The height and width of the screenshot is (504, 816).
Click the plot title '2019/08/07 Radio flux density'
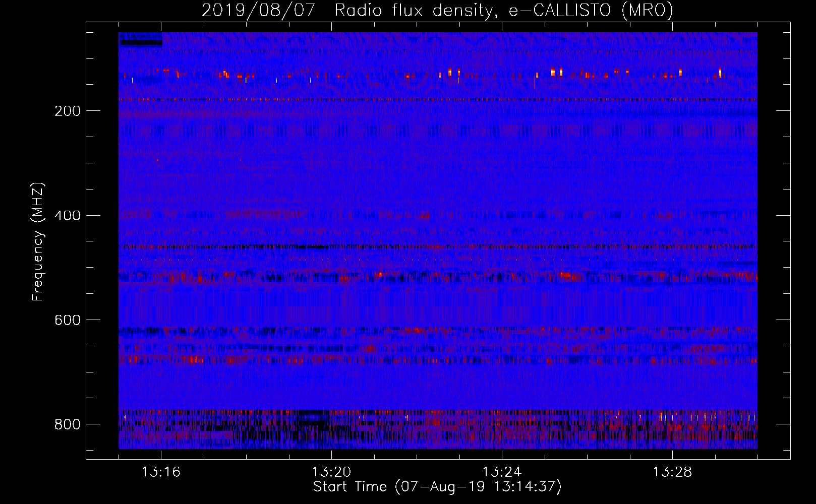click(346, 11)
